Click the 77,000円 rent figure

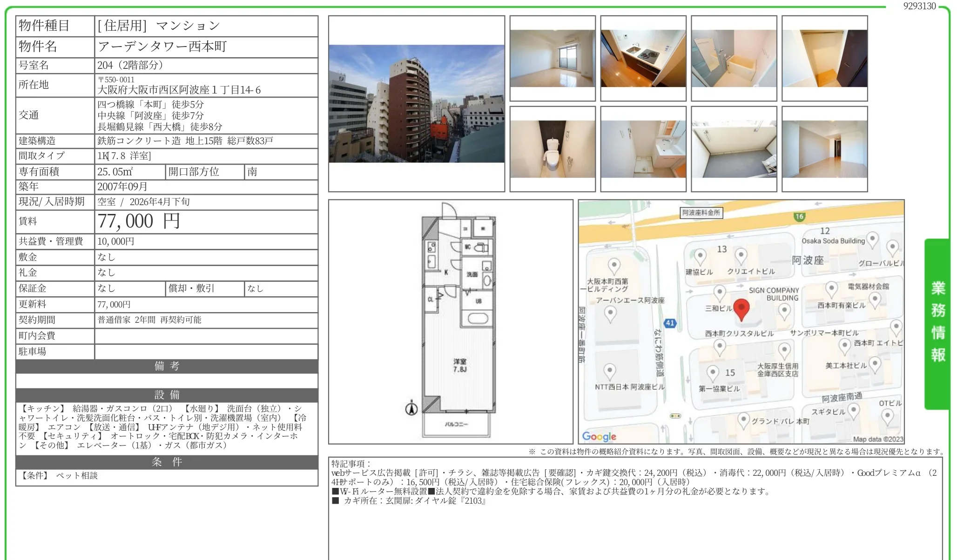coord(138,221)
